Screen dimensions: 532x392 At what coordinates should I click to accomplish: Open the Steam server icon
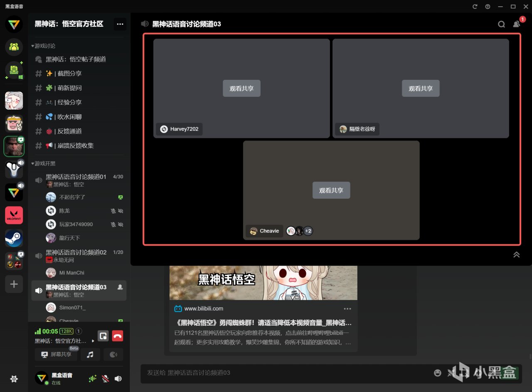tap(14, 238)
